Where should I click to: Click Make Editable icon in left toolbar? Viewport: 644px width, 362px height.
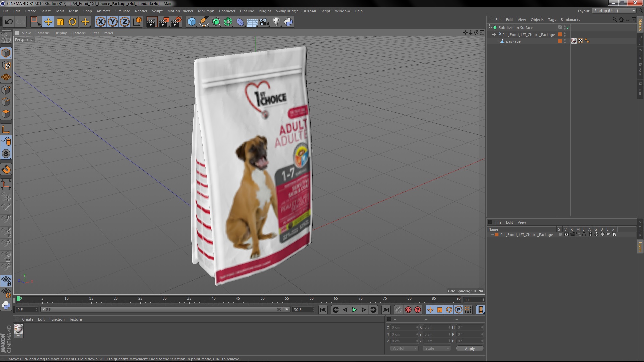[x=6, y=38]
